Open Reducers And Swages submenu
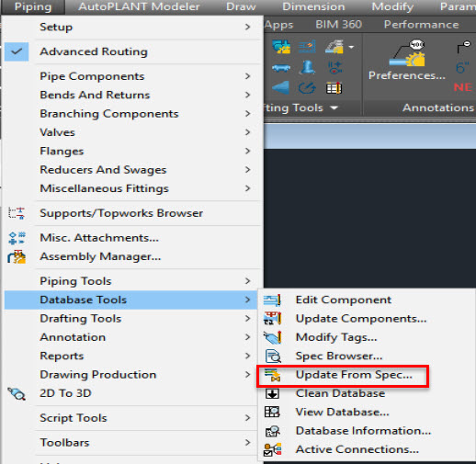476x464 pixels. click(103, 170)
